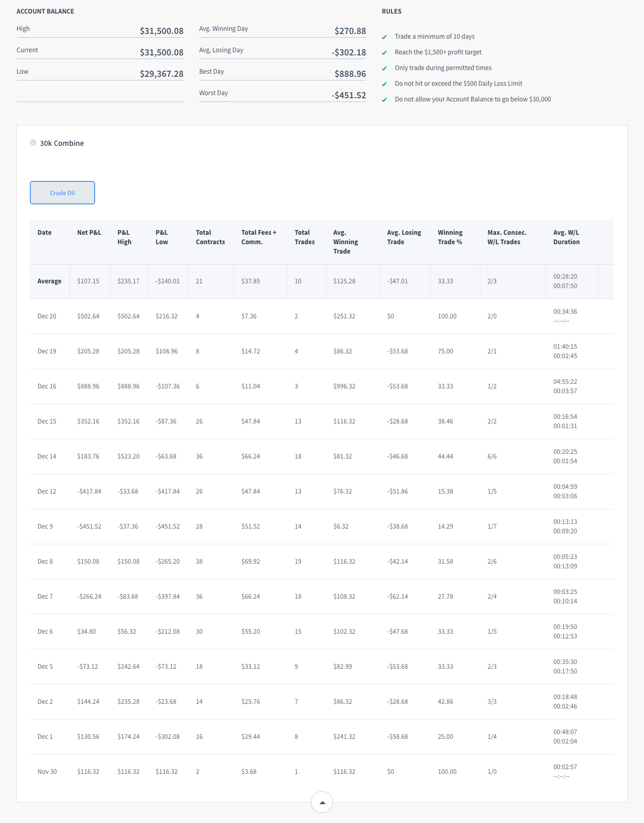Select the Dec 16 row date
Viewport: 644px width, 823px height.
tap(47, 386)
